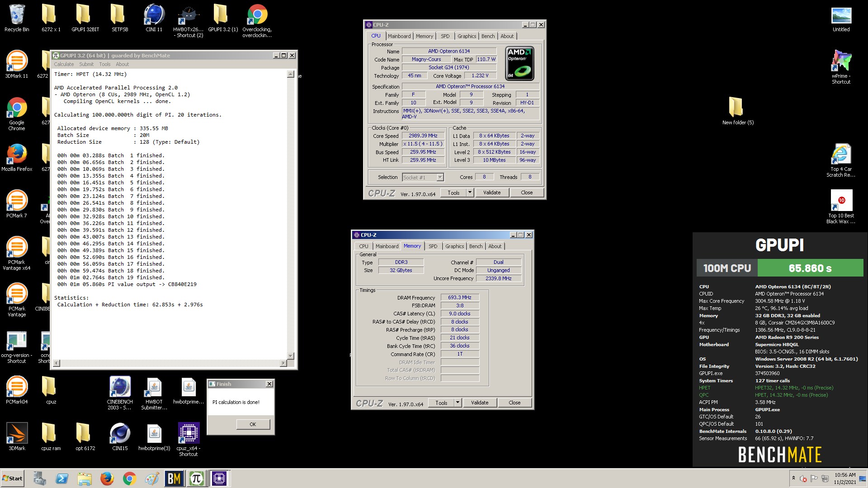Viewport: 868px width, 488px height.
Task: Click the CPU-Z taskbar button
Action: pos(219,479)
